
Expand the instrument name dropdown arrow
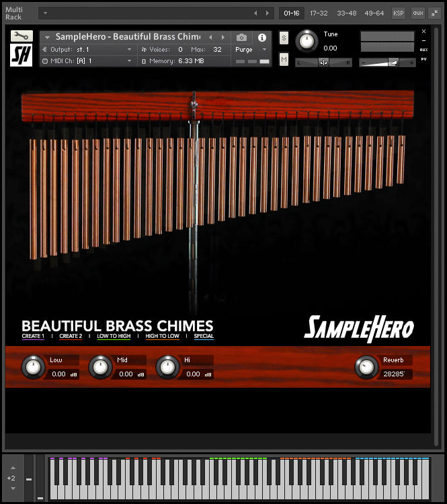point(47,38)
